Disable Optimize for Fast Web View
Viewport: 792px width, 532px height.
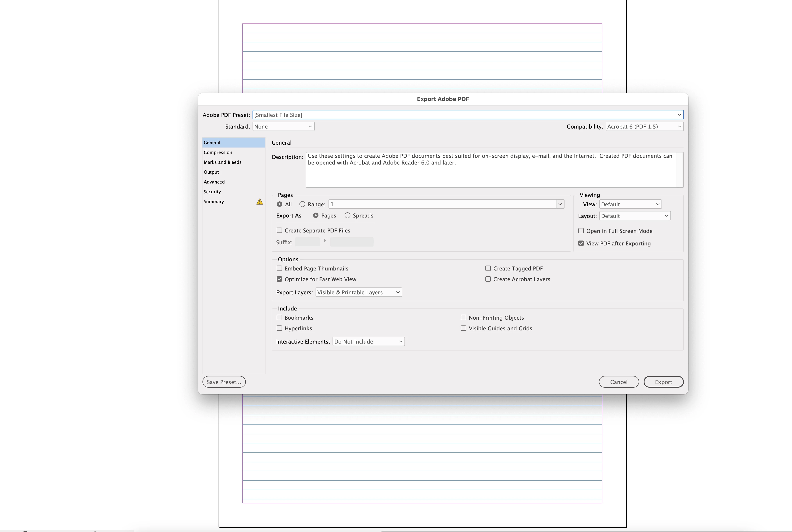click(x=279, y=279)
